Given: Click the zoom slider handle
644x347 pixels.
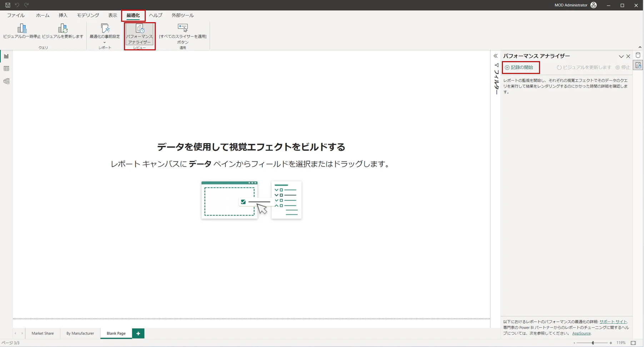Looking at the screenshot, I should click(593, 343).
